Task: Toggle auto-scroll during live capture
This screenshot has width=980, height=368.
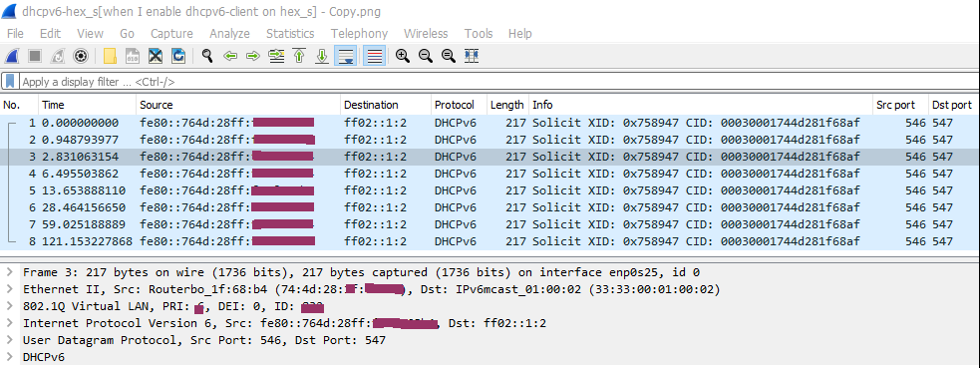Action: point(346,56)
